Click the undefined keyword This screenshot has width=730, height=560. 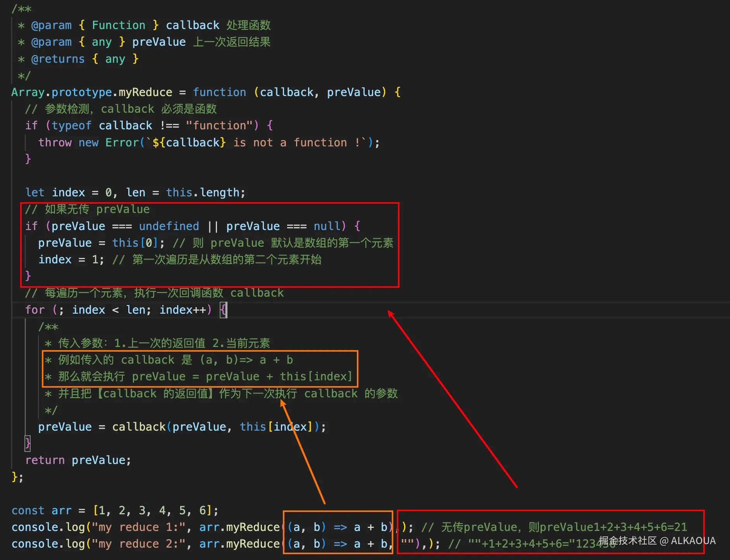pos(169,226)
